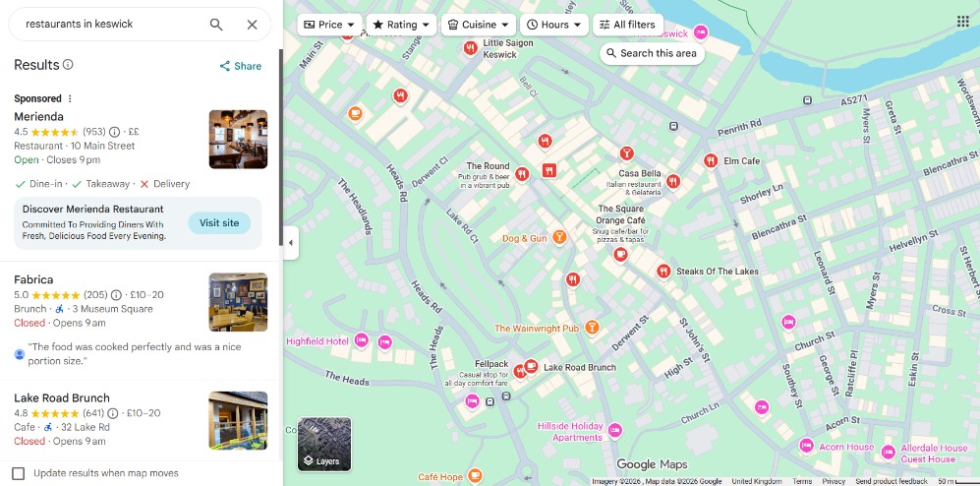Click the Elm Cafe restaurant pin
The height and width of the screenshot is (486, 980).
coord(710,160)
